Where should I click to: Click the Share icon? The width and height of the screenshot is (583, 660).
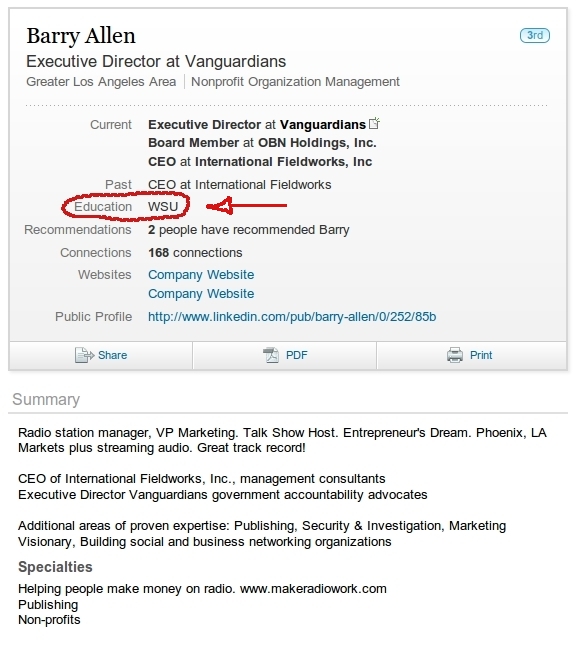point(84,355)
